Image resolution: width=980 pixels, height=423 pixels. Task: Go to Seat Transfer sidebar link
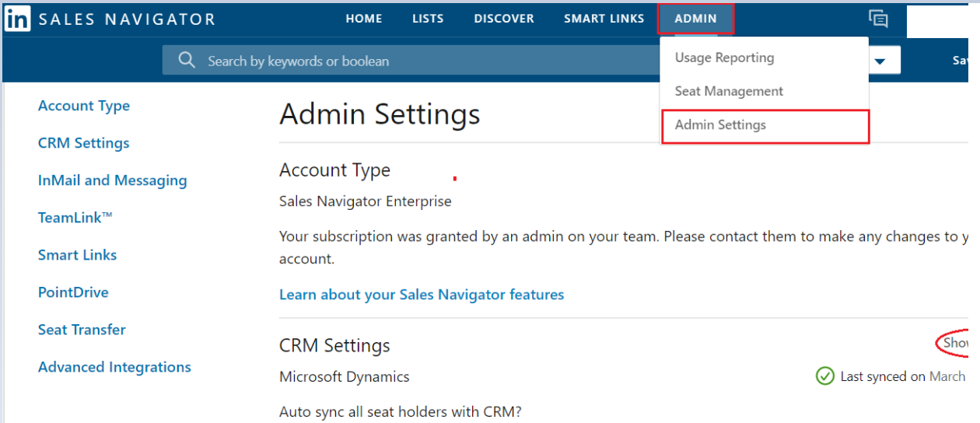82,330
